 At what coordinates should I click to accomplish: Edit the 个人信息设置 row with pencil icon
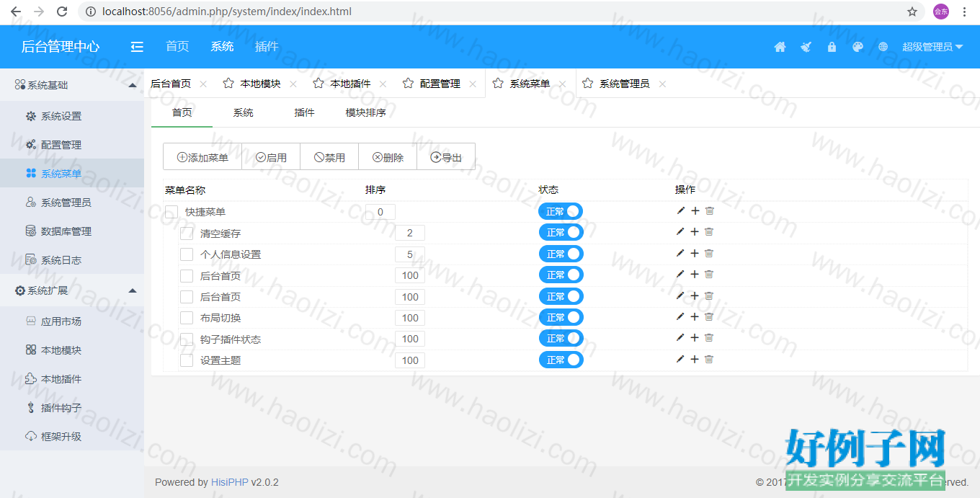point(680,253)
